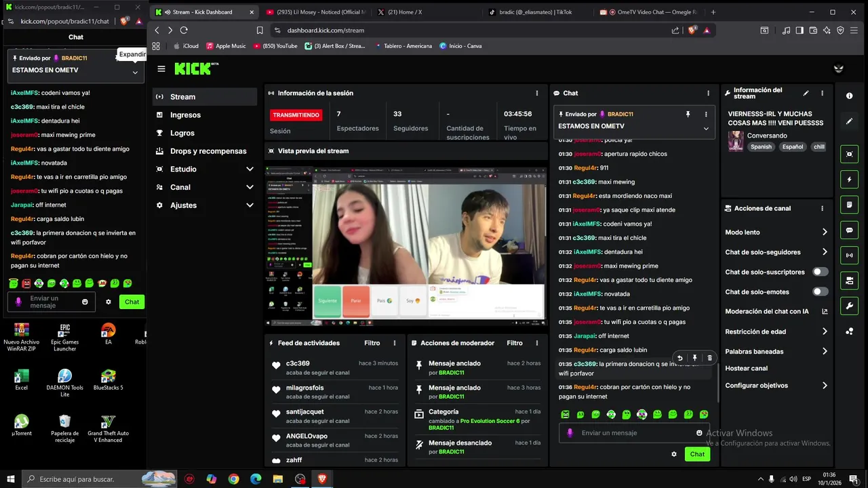
Task: Open Chat de solo-seguidores settings
Action: pos(776,252)
